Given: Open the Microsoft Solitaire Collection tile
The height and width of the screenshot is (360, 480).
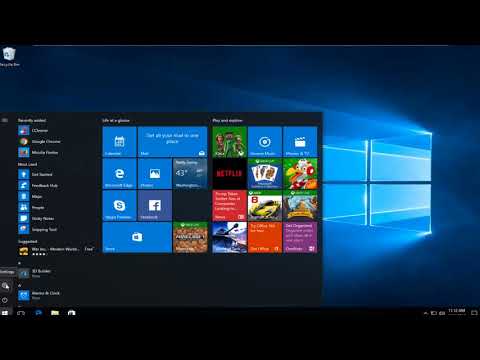Looking at the screenshot, I should (265, 173).
